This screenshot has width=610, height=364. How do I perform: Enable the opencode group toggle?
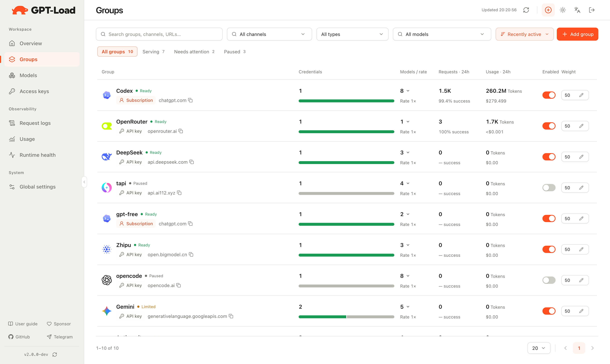click(549, 280)
